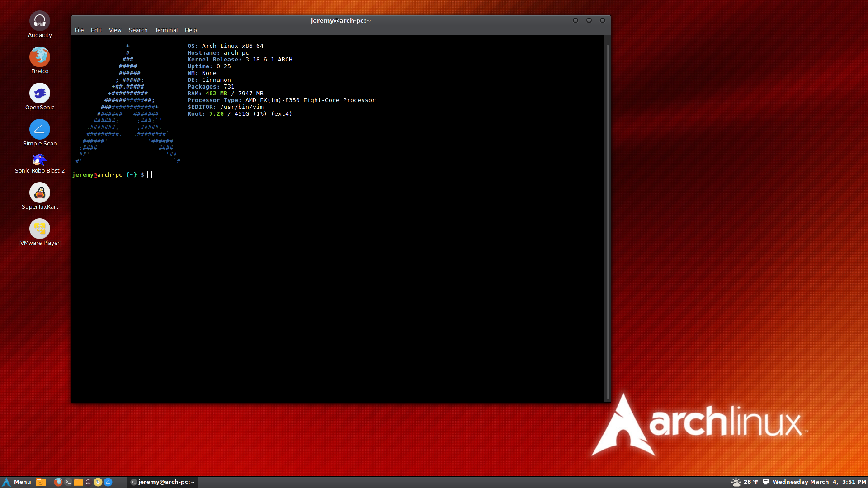This screenshot has width=868, height=488.
Task: Click the terminal cursor at the shell prompt
Action: (x=150, y=175)
